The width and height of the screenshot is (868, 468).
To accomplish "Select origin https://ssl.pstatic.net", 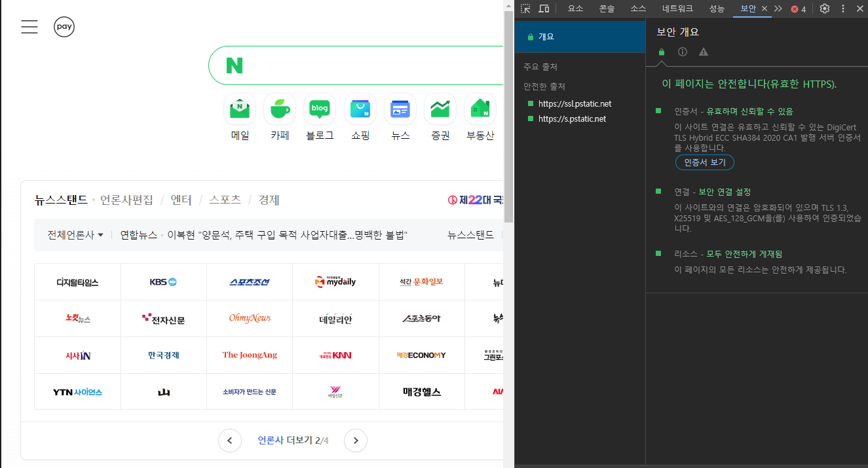I will [575, 103].
